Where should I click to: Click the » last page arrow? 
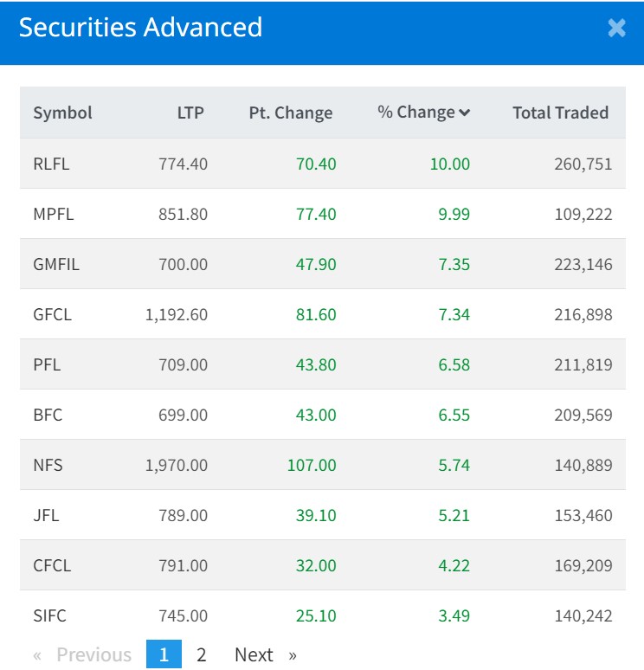pyautogui.click(x=293, y=654)
